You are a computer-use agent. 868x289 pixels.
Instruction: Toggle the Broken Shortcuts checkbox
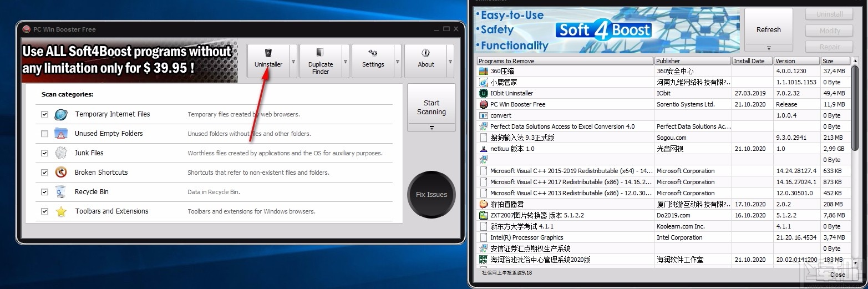click(44, 173)
